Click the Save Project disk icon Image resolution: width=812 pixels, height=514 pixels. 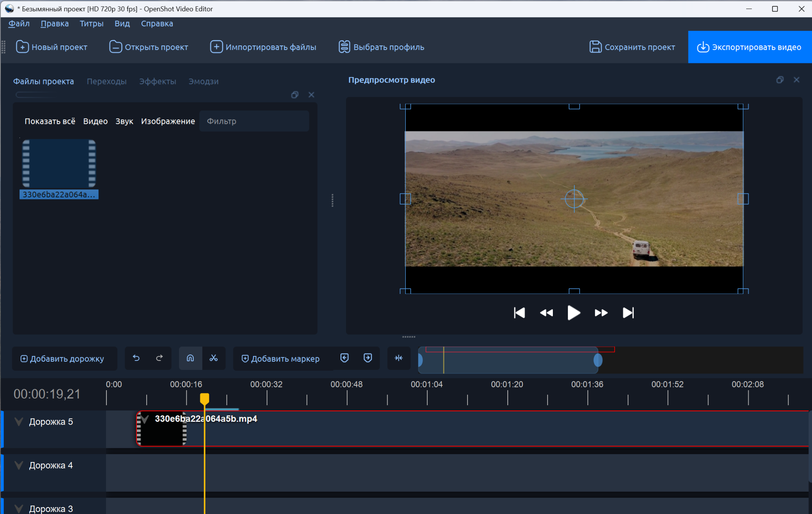[x=595, y=47]
